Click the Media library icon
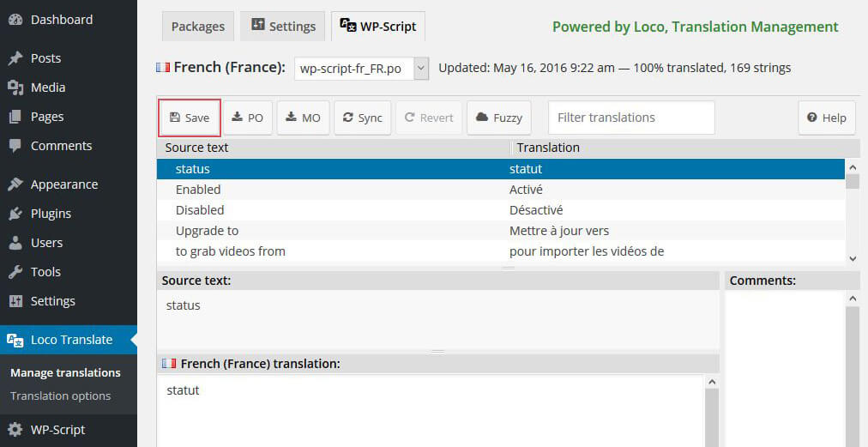 pyautogui.click(x=15, y=88)
